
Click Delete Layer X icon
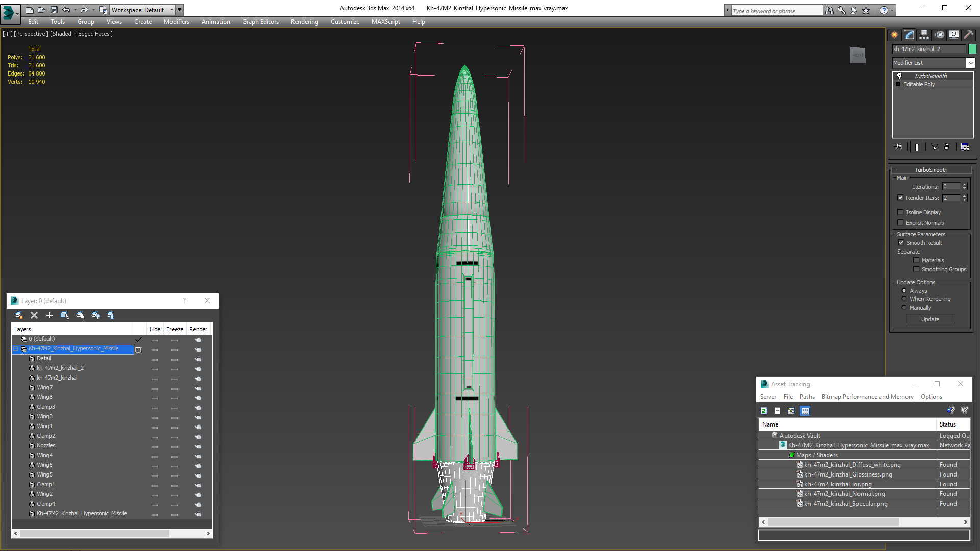coord(34,315)
